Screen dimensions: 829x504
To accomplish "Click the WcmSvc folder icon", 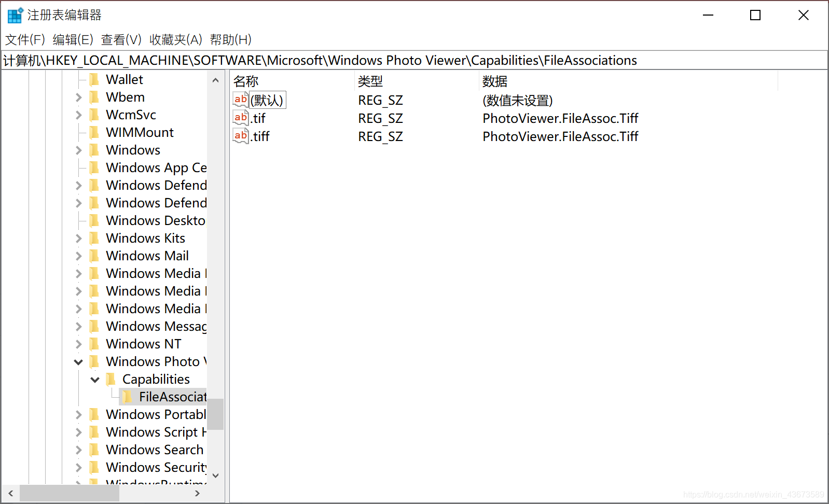I will click(94, 115).
